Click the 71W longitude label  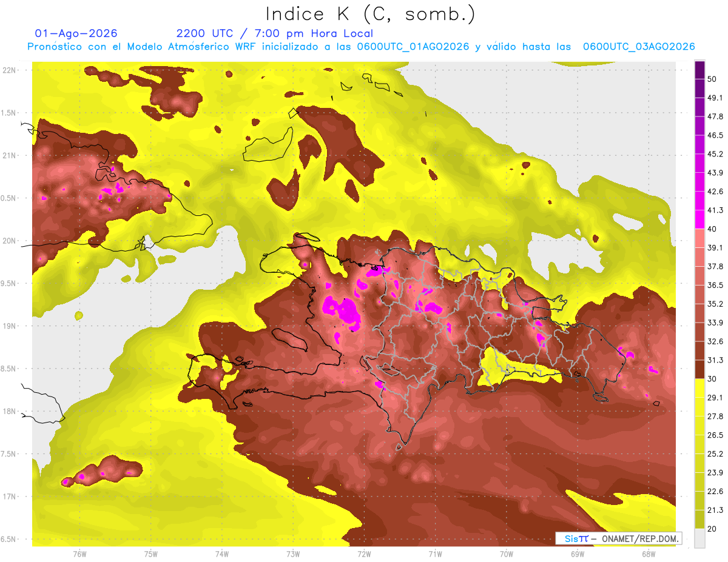click(x=435, y=554)
